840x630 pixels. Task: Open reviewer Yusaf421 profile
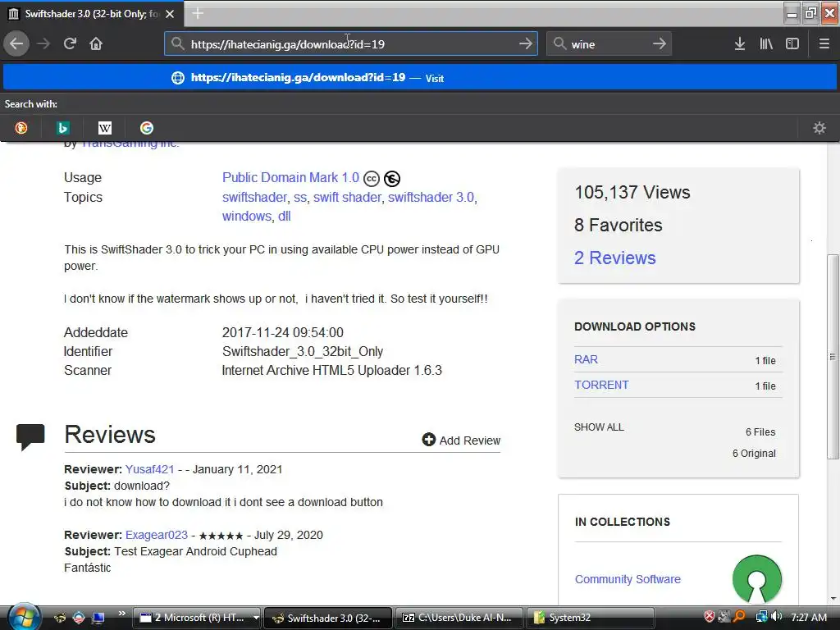point(149,469)
